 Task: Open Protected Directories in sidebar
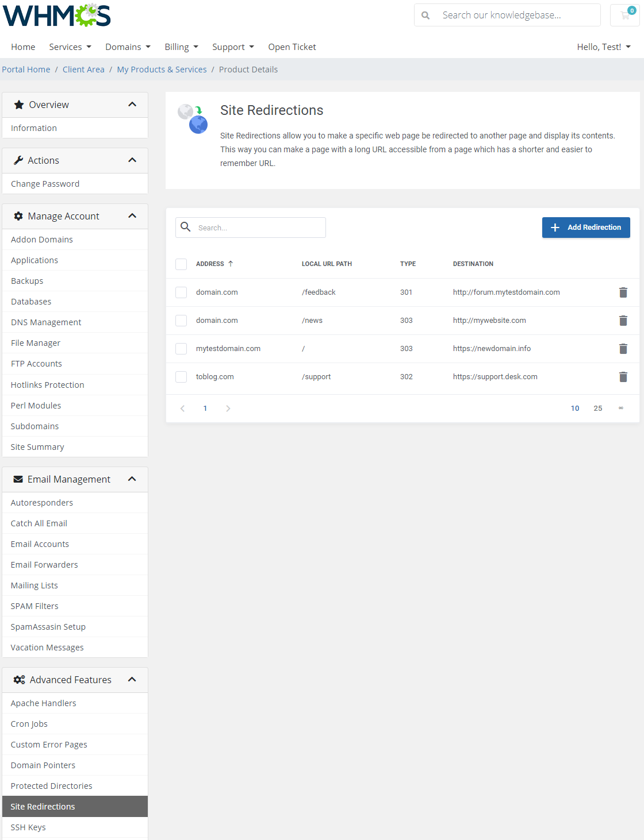[75, 786]
